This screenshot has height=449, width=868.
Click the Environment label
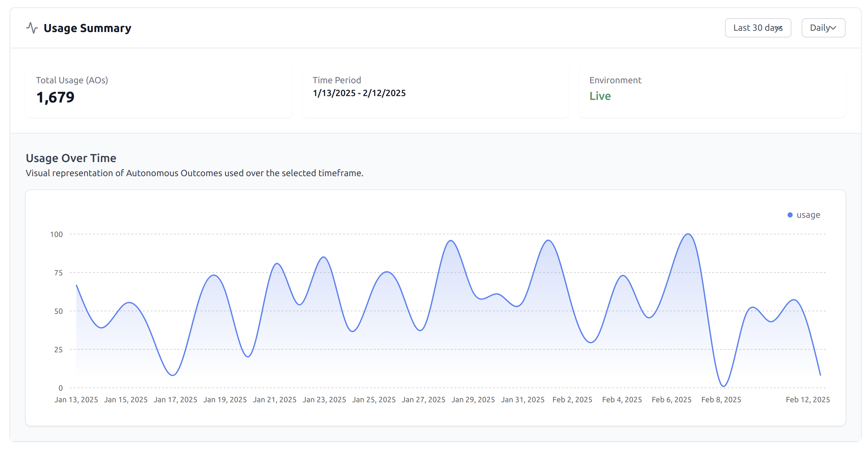click(615, 80)
